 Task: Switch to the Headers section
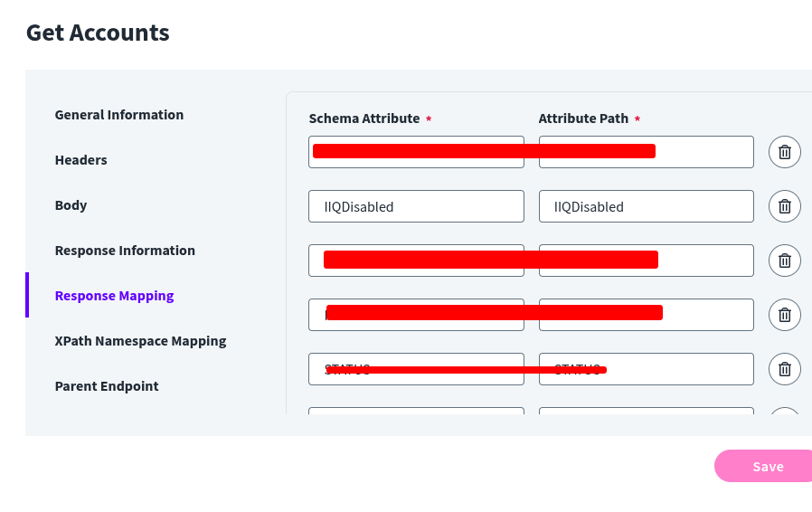point(81,160)
